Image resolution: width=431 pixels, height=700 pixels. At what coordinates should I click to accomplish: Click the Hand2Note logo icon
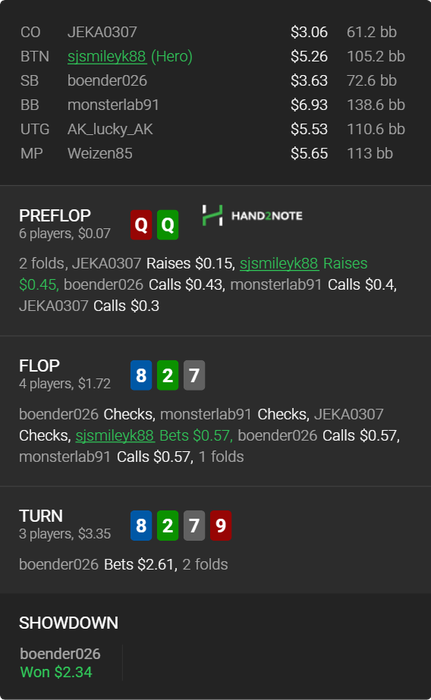point(212,215)
